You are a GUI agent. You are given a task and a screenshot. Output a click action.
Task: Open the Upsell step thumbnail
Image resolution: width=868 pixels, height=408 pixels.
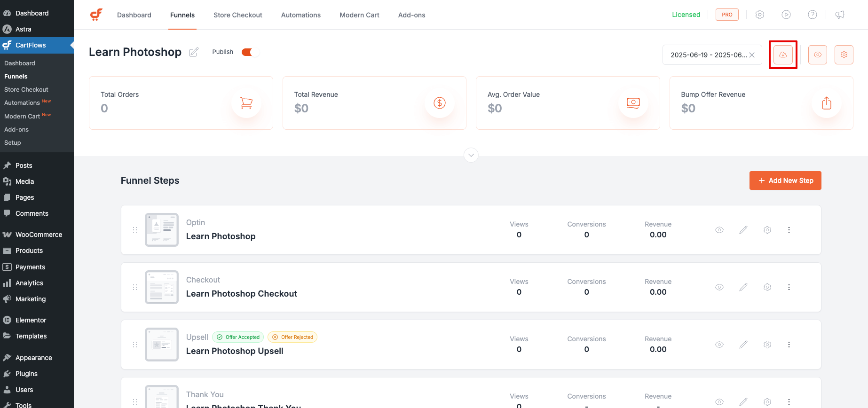point(162,345)
